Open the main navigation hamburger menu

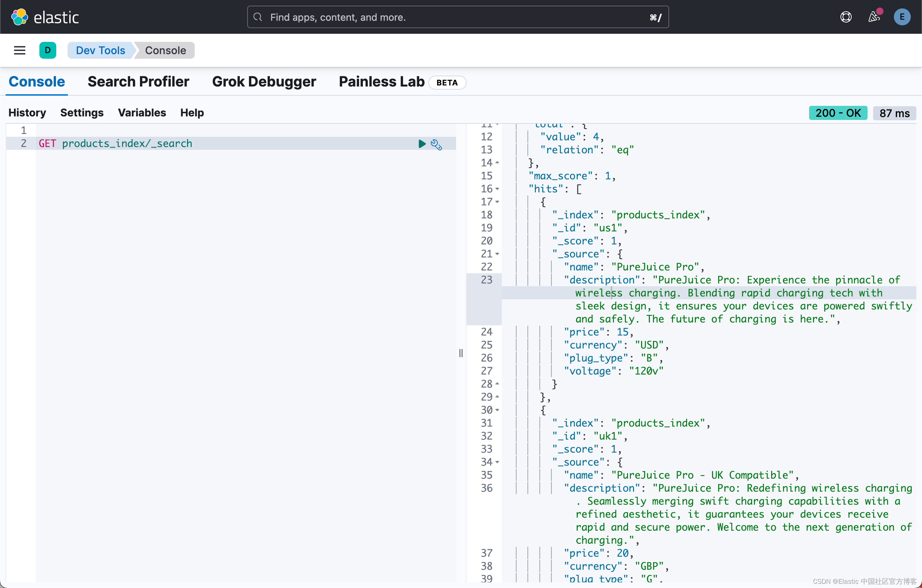[19, 50]
